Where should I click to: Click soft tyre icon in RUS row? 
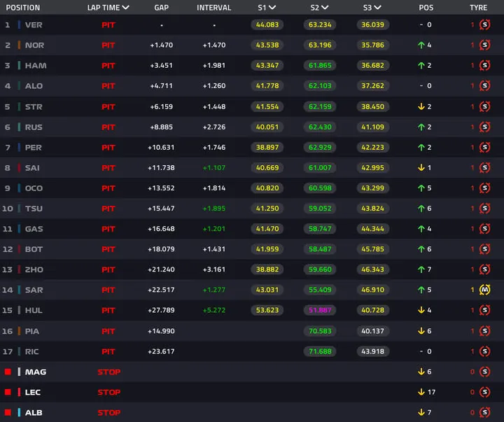484,127
